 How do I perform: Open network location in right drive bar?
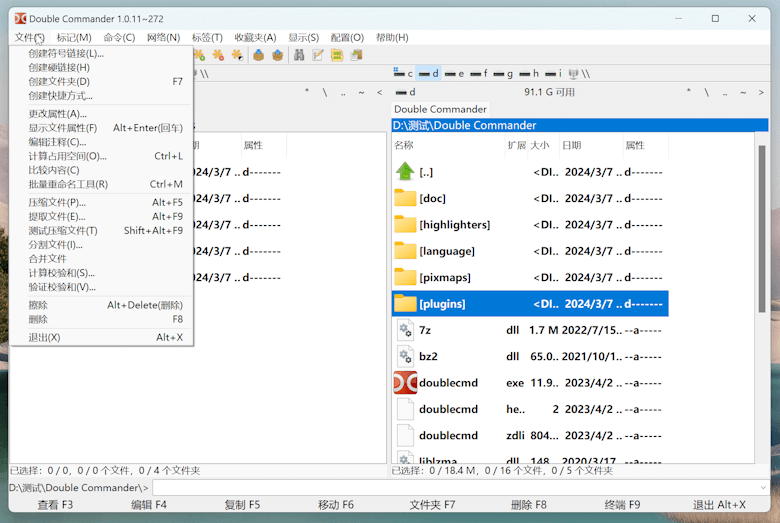pyautogui.click(x=579, y=74)
